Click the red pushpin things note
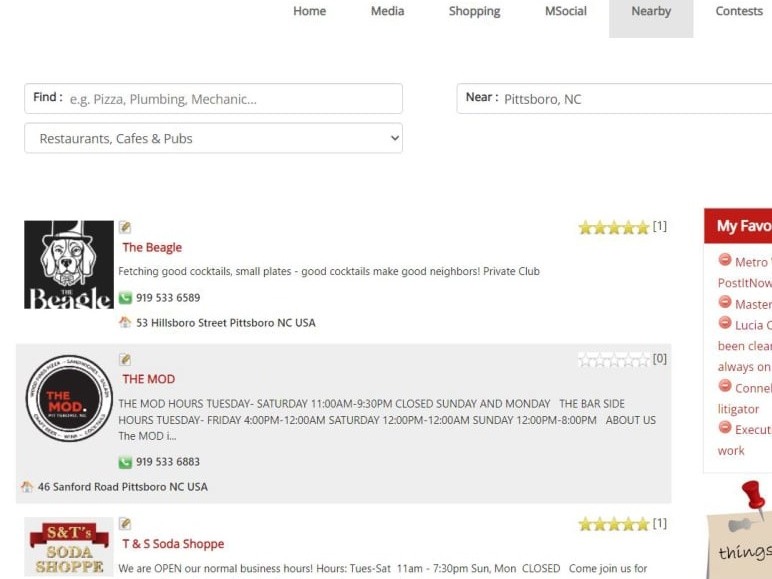The image size is (772, 579). click(x=740, y=530)
